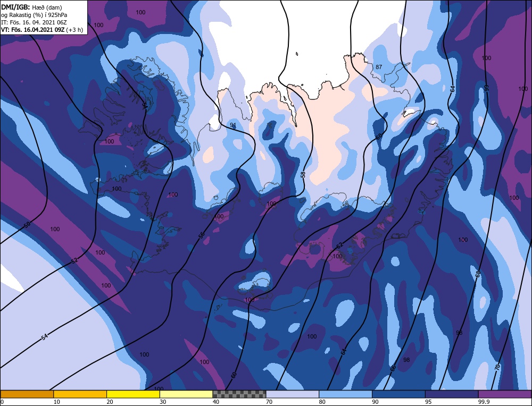Click the legend tick label "99.9"
Viewport: 532px width, 406px height.
click(484, 402)
